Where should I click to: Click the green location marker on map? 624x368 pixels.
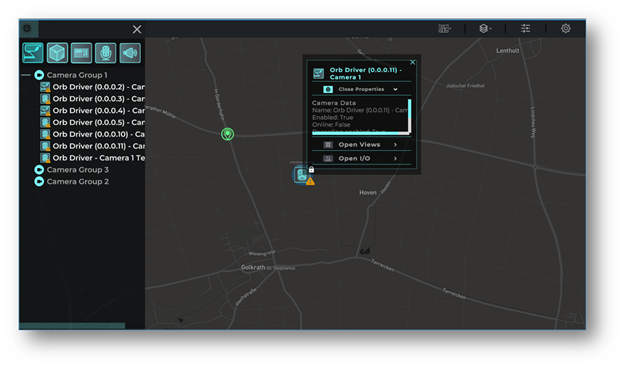click(x=227, y=134)
